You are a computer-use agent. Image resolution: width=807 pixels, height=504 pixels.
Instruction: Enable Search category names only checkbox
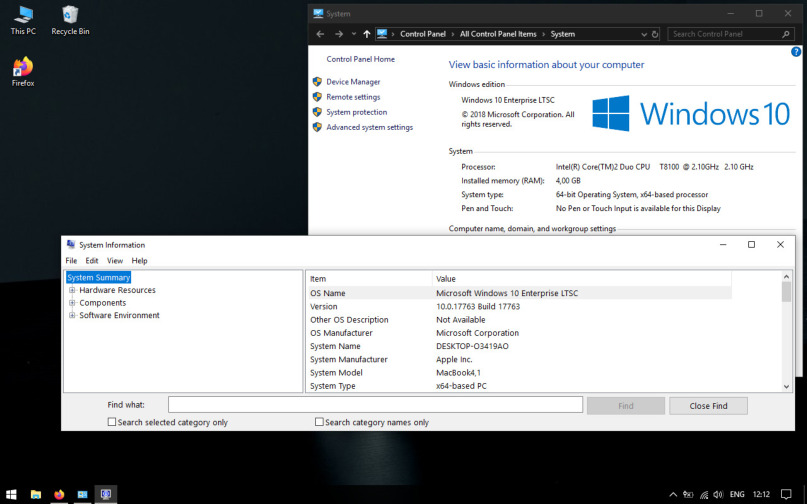pyautogui.click(x=319, y=423)
